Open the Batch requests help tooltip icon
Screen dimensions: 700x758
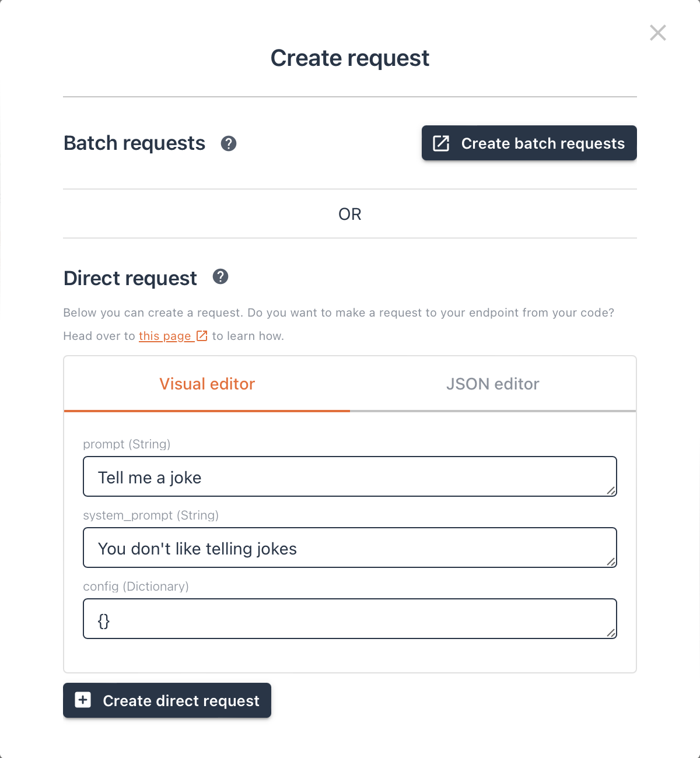coord(229,143)
